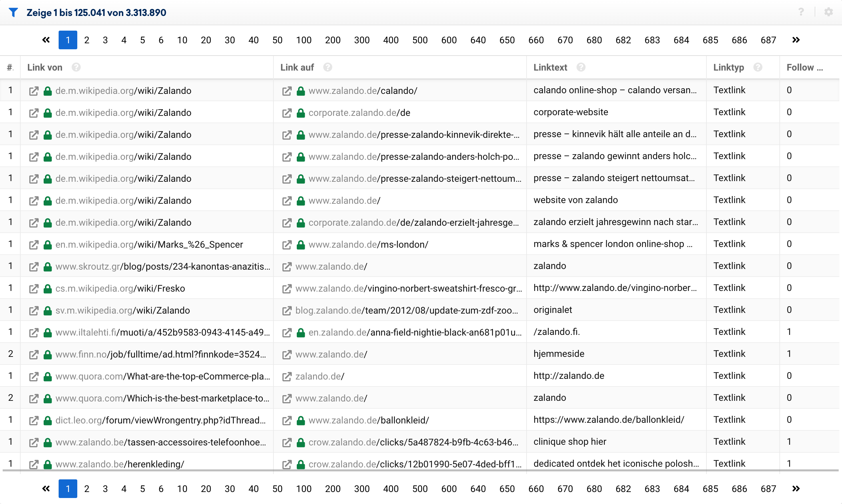Go to first page arrows in top pagination
Screen dimensions: 842x504
click(46, 40)
